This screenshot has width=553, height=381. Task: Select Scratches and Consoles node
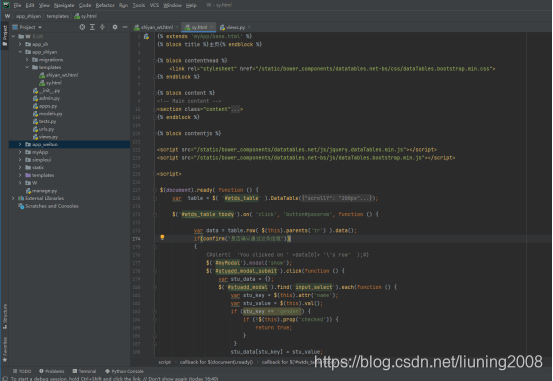(x=48, y=206)
